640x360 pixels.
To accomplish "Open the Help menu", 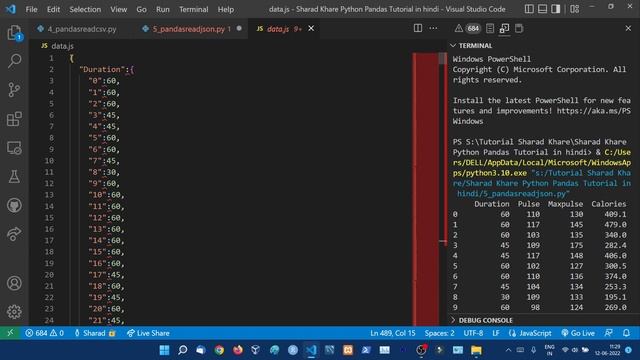I will [225, 9].
